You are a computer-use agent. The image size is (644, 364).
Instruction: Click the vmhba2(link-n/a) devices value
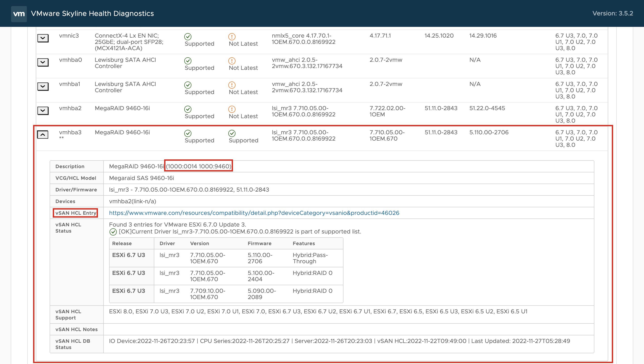[x=133, y=201]
